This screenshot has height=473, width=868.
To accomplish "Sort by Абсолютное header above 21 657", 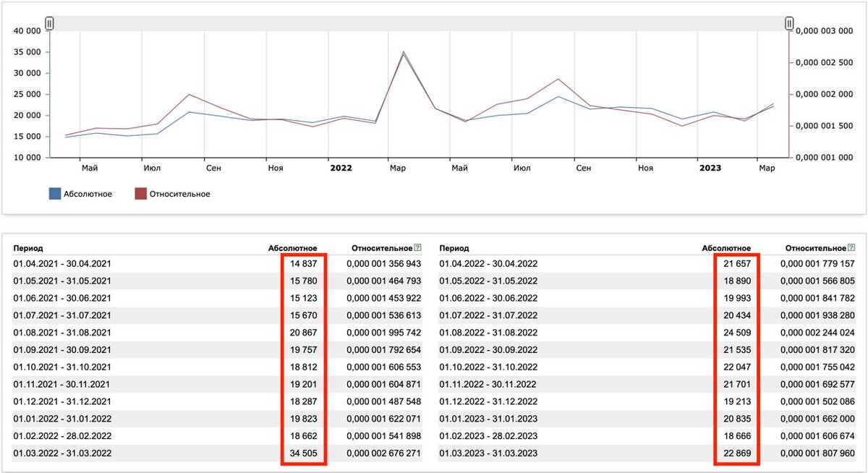I will pyautogui.click(x=726, y=248).
